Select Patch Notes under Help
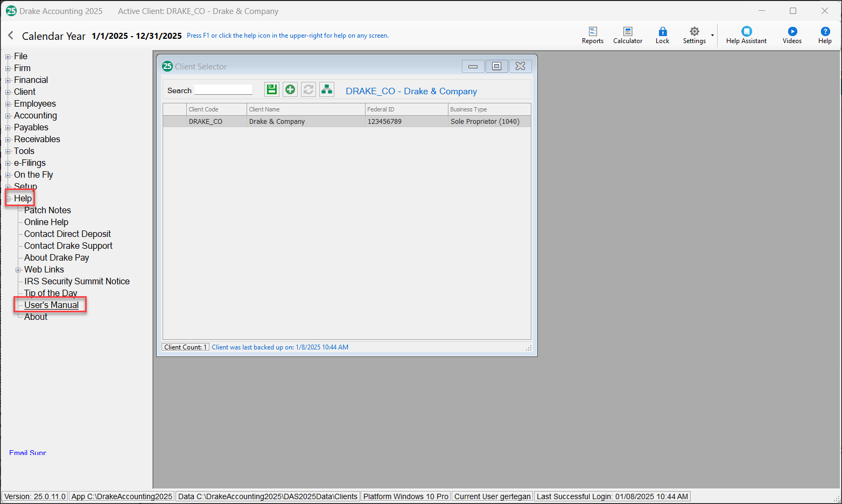 click(x=47, y=210)
